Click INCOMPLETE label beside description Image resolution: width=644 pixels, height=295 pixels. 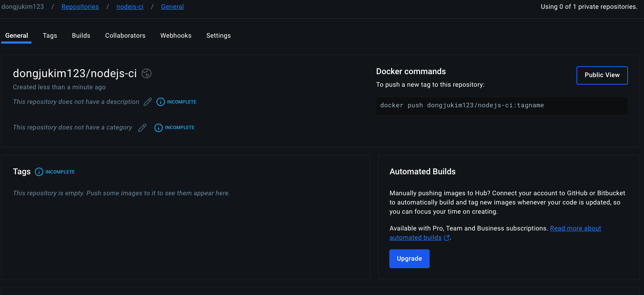click(x=182, y=102)
